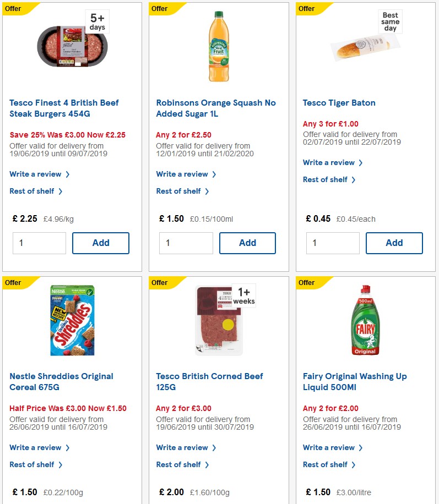Click Add for Tesco Tiger Baton
This screenshot has width=439, height=504.
[x=394, y=243]
